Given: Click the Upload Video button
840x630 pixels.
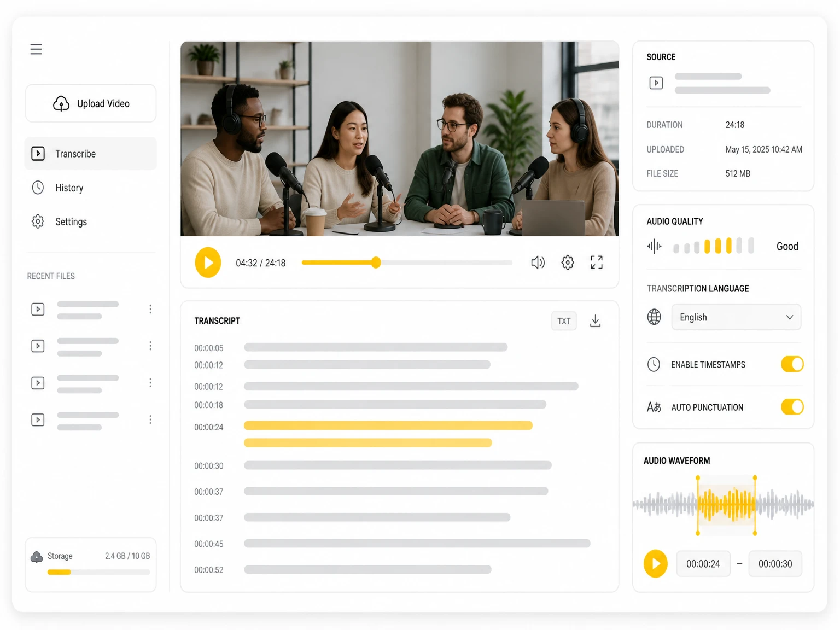Looking at the screenshot, I should tap(91, 103).
